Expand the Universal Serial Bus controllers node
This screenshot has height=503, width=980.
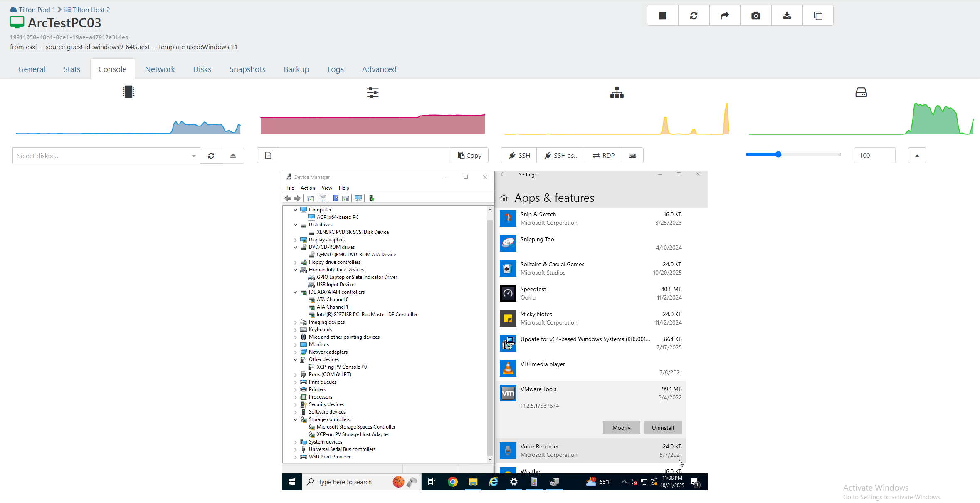point(296,449)
